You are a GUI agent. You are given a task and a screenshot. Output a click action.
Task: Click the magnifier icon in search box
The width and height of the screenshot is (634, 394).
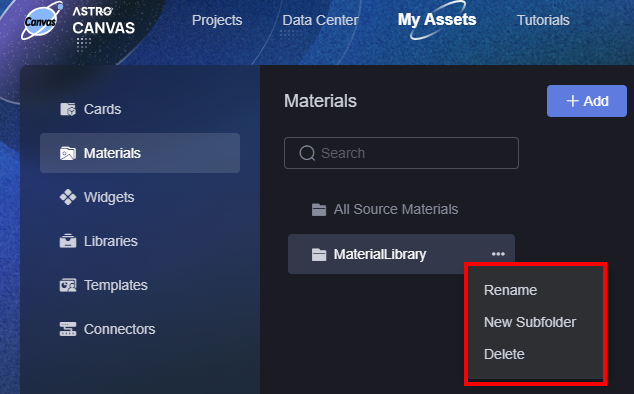pyautogui.click(x=307, y=153)
